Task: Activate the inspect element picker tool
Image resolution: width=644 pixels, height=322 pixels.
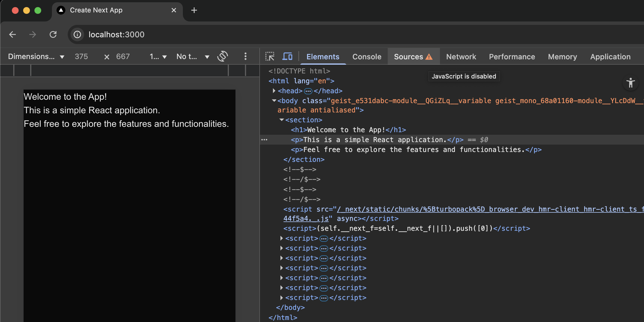Action: tap(270, 56)
